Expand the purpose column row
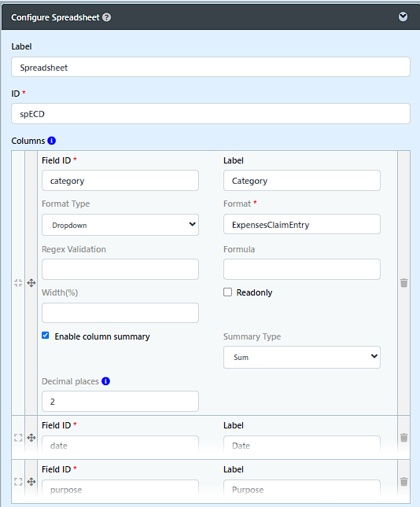The width and height of the screenshot is (420, 507). pyautogui.click(x=18, y=482)
